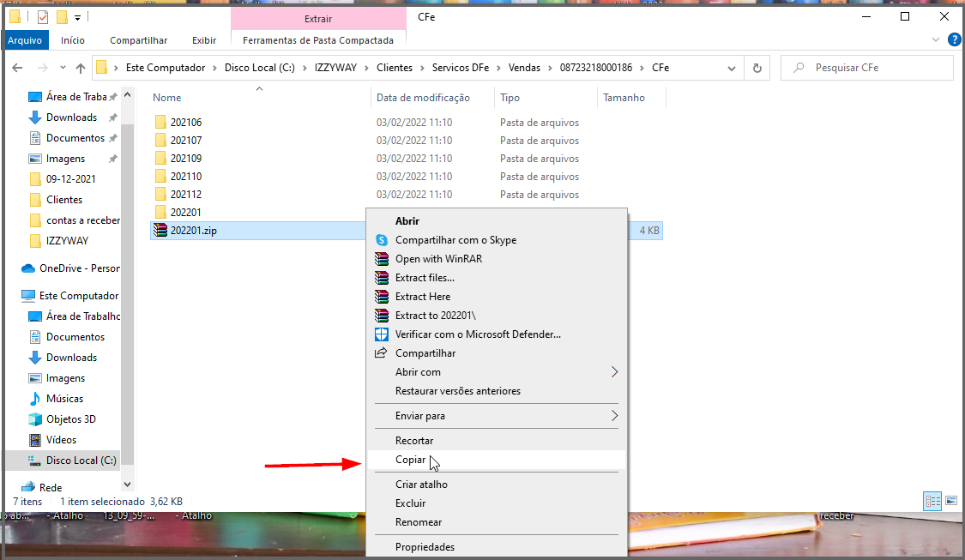Click the Back navigation arrow

point(19,68)
